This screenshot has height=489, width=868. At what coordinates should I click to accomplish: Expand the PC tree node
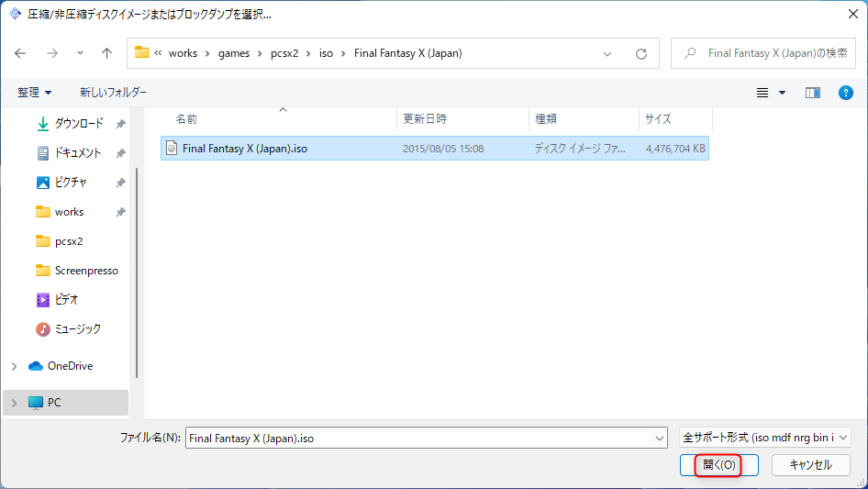[x=15, y=403]
